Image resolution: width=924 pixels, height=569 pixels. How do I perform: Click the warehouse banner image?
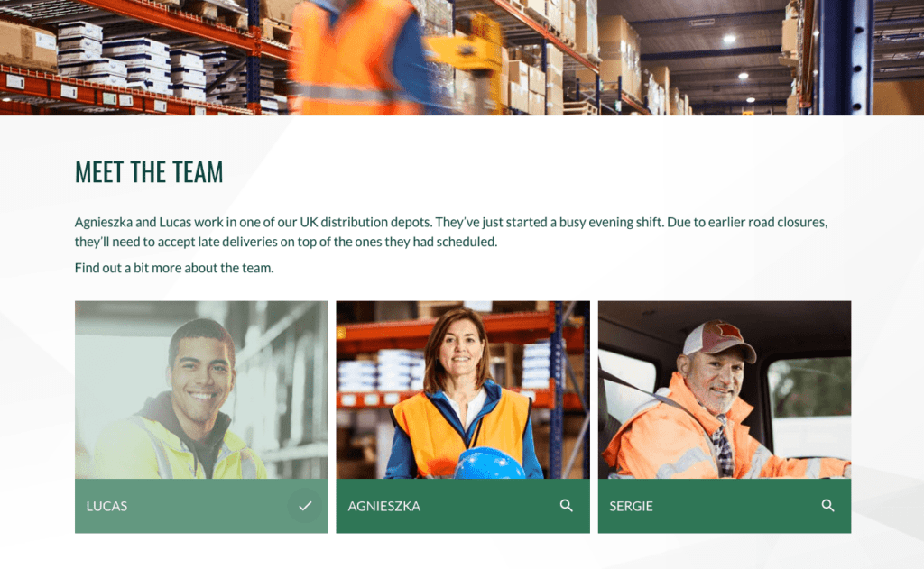point(462,57)
